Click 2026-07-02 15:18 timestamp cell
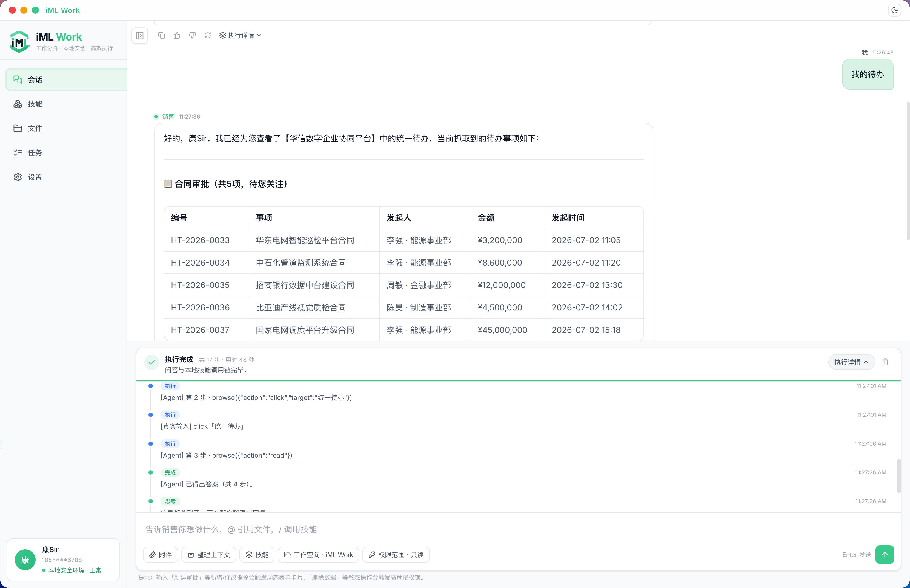Screen dimensions: 910x588 tap(594, 330)
